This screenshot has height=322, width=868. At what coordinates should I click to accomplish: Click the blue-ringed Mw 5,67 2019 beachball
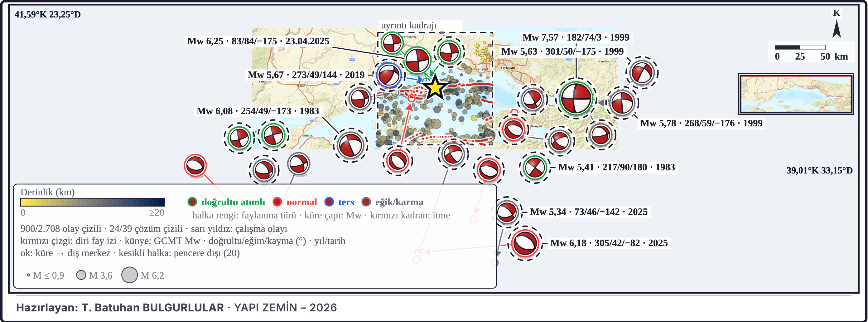(x=388, y=75)
